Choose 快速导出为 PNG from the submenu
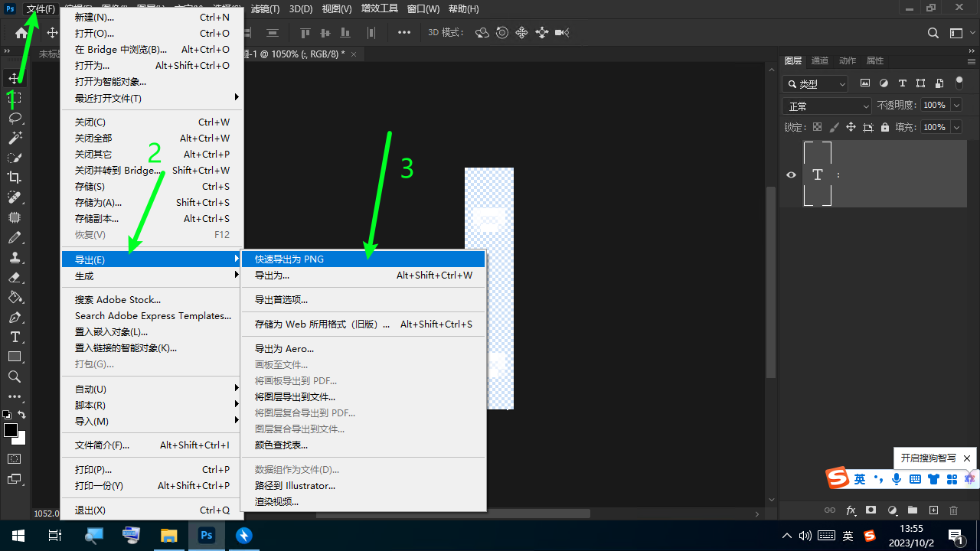 [289, 259]
